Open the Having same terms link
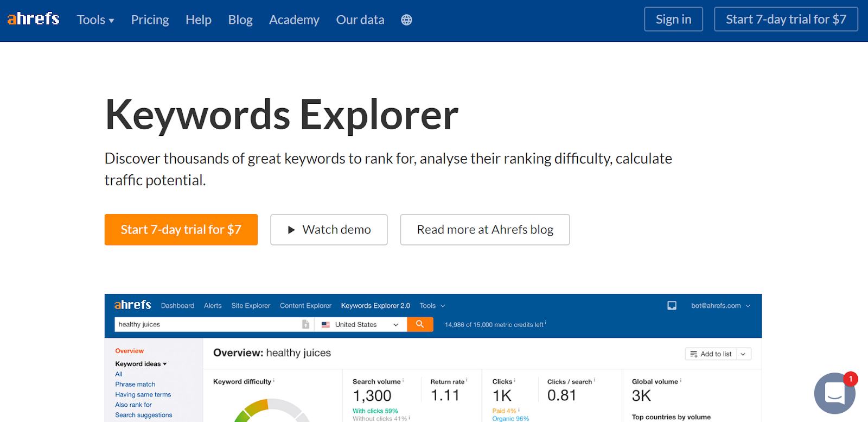868x422 pixels. click(x=143, y=395)
